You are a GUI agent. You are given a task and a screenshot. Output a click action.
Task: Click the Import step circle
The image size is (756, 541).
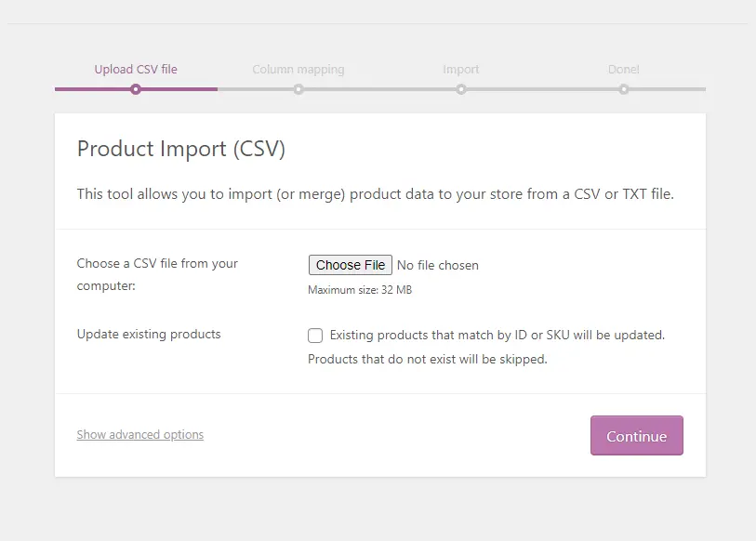click(461, 89)
